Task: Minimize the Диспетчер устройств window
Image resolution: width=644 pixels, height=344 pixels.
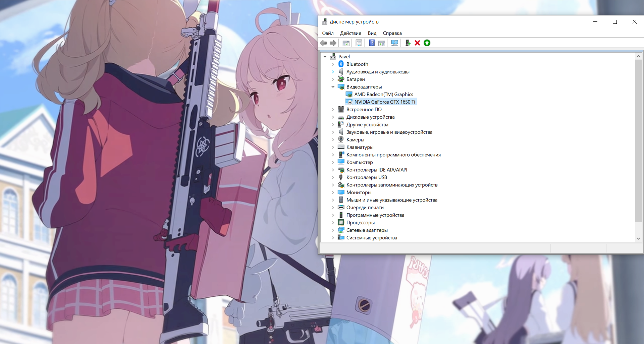Action: 595,22
